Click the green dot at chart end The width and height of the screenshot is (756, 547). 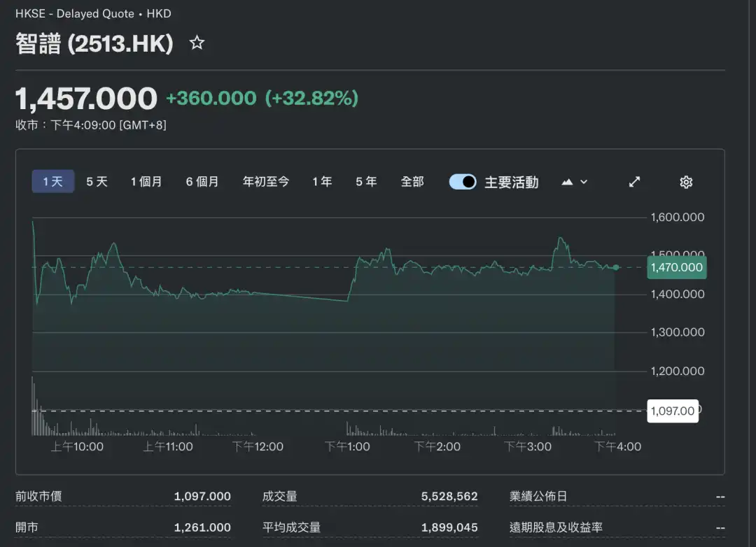coord(616,267)
